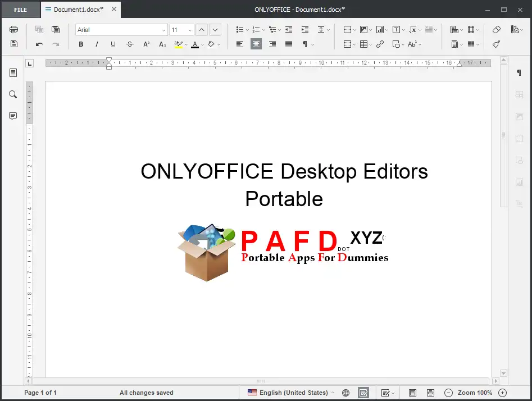Open the left sidebar document panel icon above search
The image size is (532, 401).
pos(13,72)
